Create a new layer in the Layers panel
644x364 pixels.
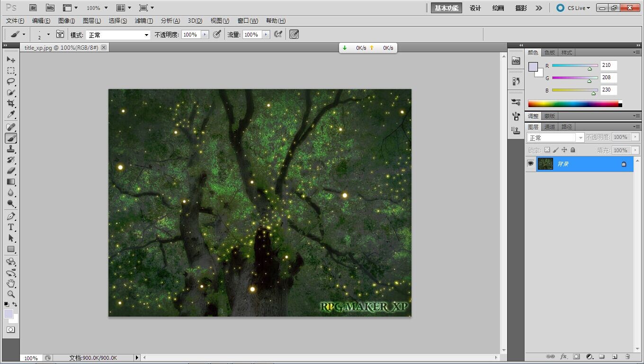coord(614,356)
